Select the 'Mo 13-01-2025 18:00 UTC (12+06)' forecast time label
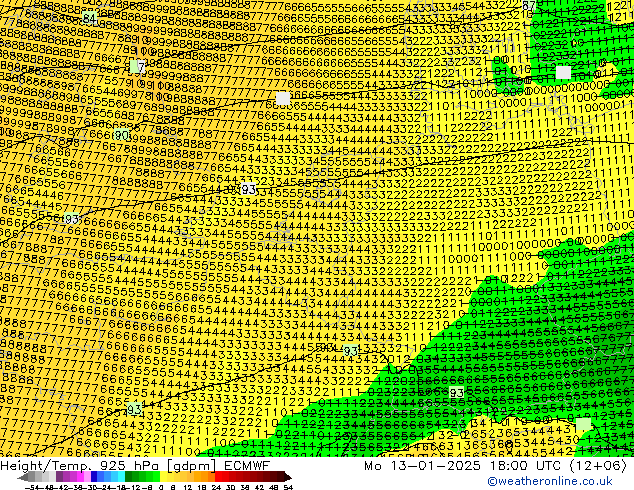Screen dimensions: 634x490 click(496, 465)
